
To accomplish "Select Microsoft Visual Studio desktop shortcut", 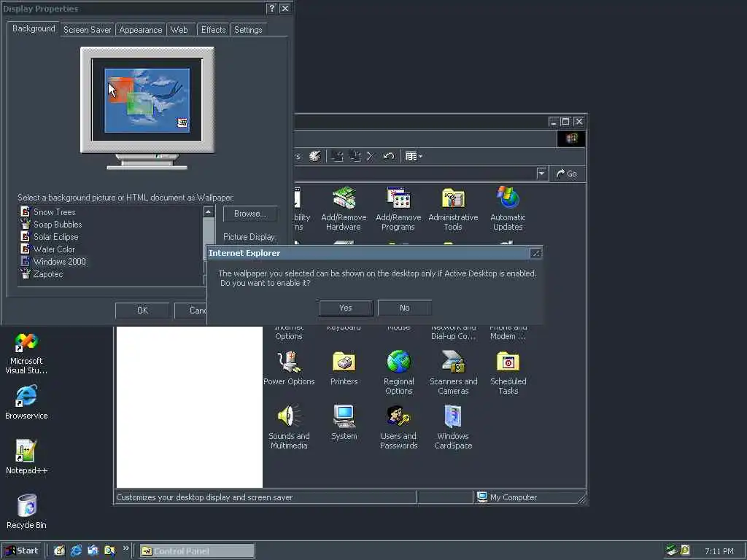I will 26,354.
